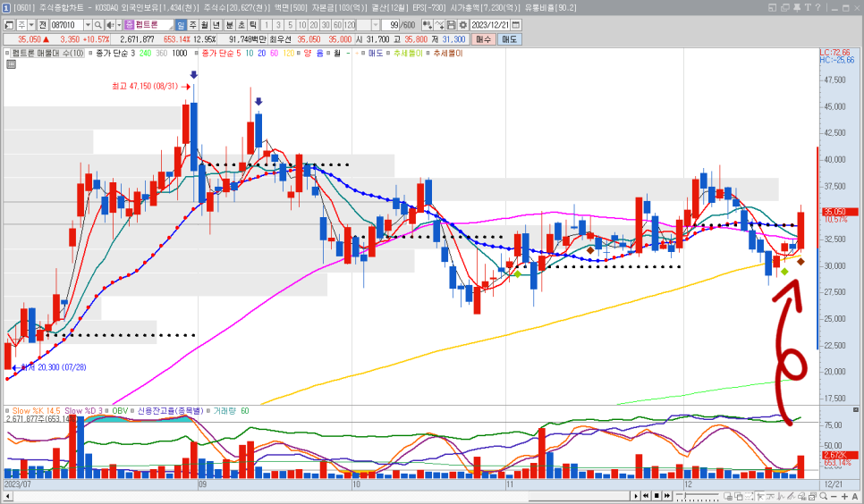This screenshot has width=864, height=504.
Task: Click the drawing pencil icon in bottom toolbar
Action: pos(792,496)
